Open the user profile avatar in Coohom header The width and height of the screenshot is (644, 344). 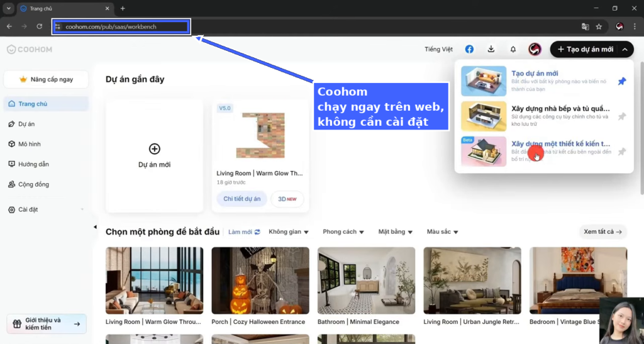535,49
